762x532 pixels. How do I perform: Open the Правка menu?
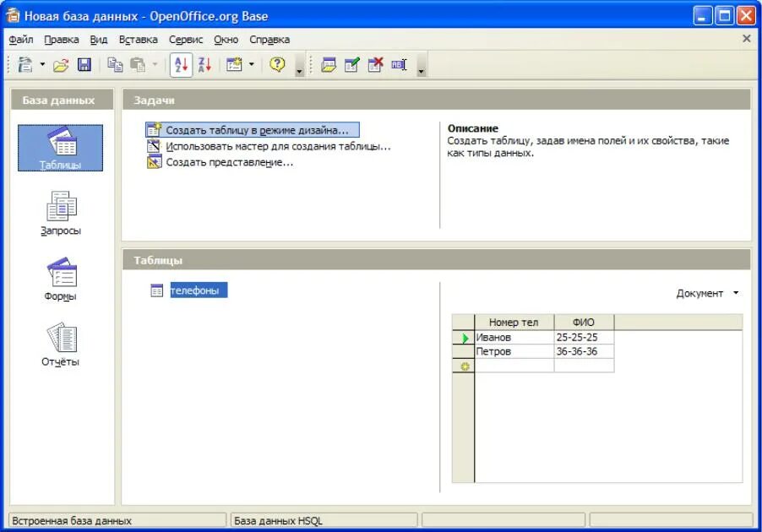pyautogui.click(x=61, y=40)
